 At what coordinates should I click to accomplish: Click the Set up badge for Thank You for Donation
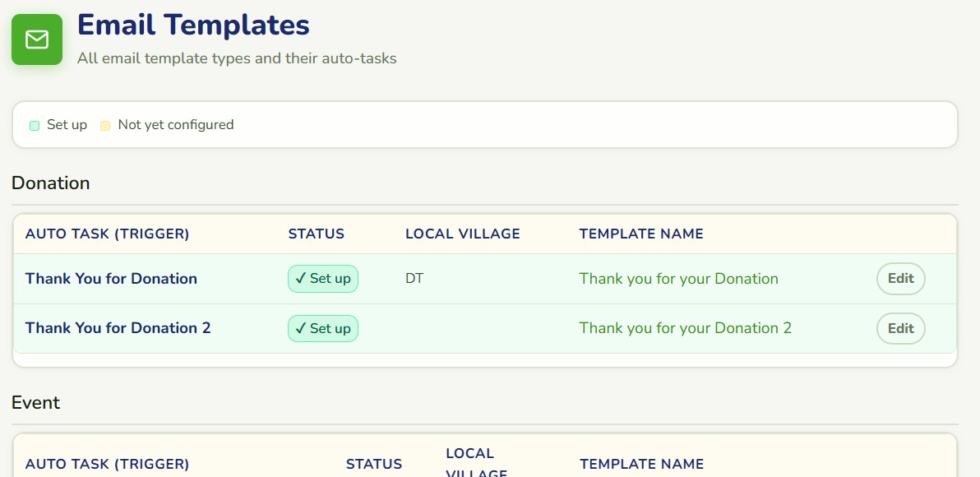pos(322,279)
